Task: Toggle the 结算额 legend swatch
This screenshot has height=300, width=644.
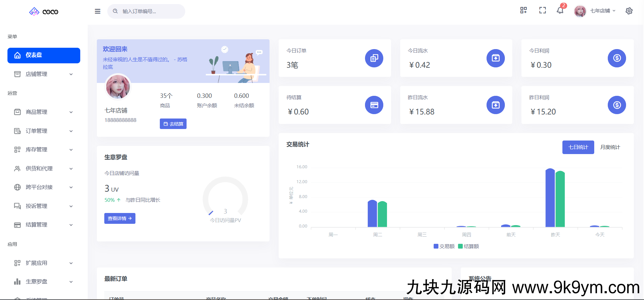Action: pyautogui.click(x=460, y=246)
